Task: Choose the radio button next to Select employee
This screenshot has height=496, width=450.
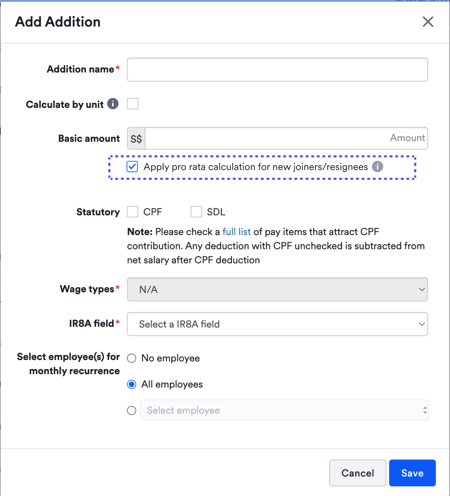Action: coord(132,410)
